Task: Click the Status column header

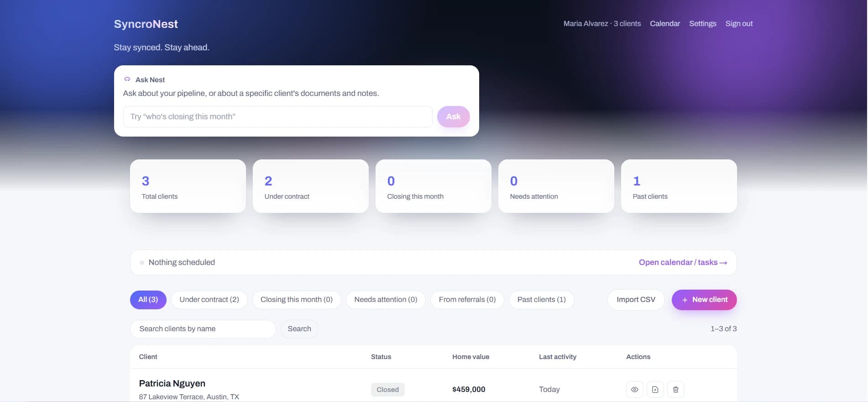Action: pyautogui.click(x=381, y=357)
